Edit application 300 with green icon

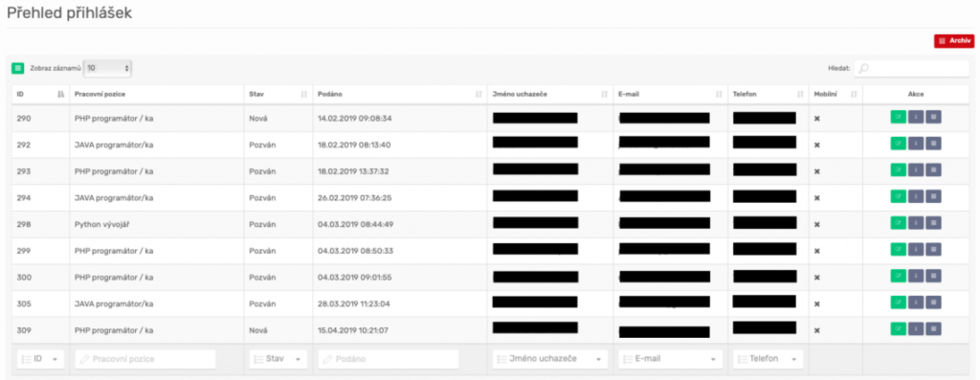click(898, 276)
